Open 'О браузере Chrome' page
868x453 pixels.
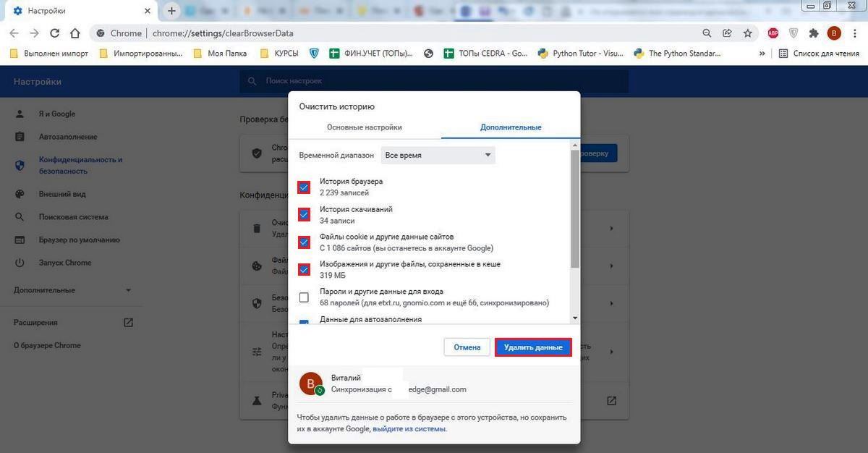click(x=47, y=345)
